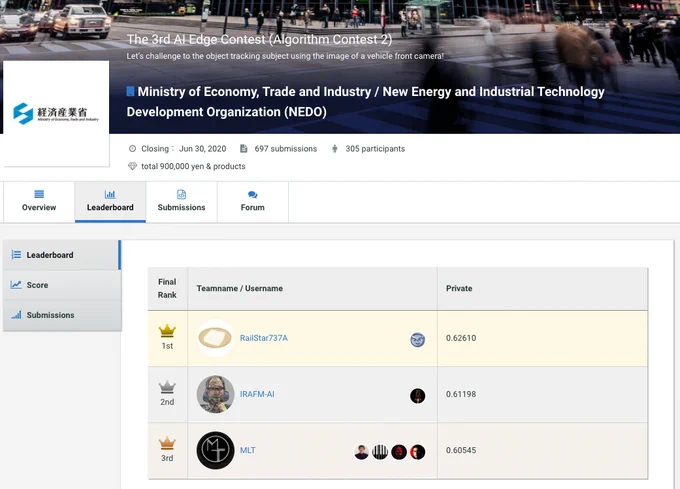Switch to the Leaderboard tab
Image resolution: width=680 pixels, height=489 pixels.
click(110, 202)
